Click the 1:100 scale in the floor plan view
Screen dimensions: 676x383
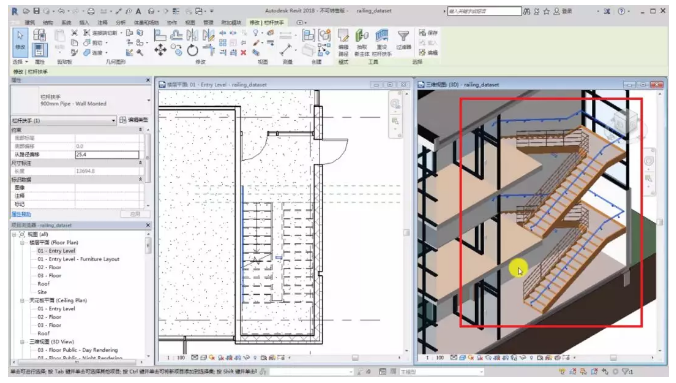[176, 358]
